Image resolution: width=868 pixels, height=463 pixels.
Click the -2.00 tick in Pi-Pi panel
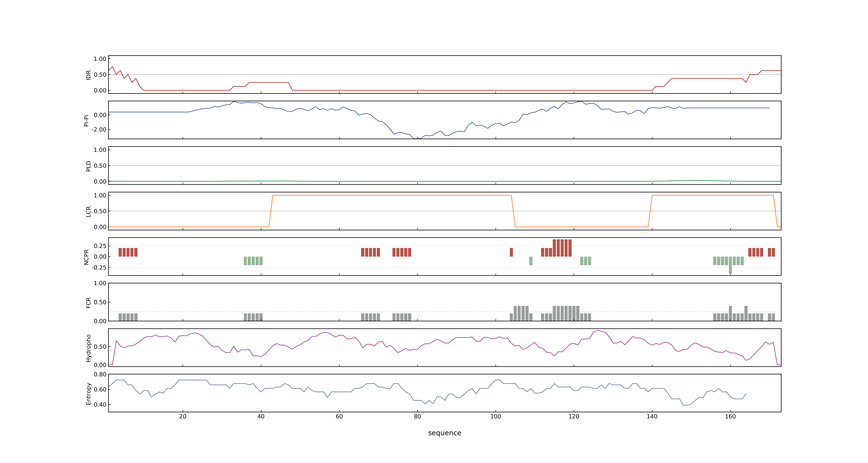tap(99, 130)
